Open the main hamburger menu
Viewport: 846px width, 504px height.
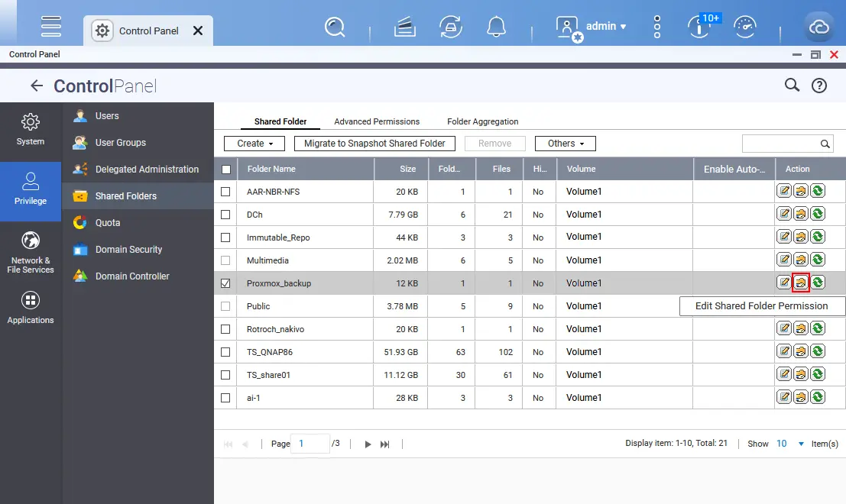[x=51, y=26]
